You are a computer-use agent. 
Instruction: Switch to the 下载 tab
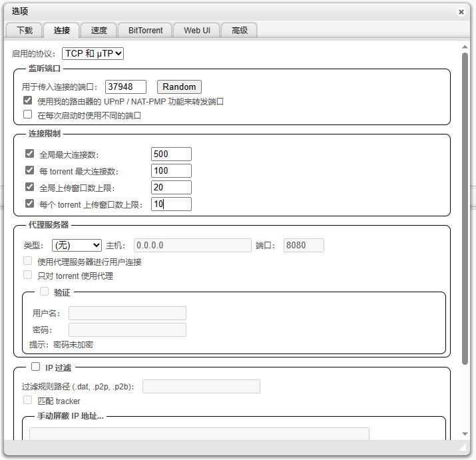24,30
